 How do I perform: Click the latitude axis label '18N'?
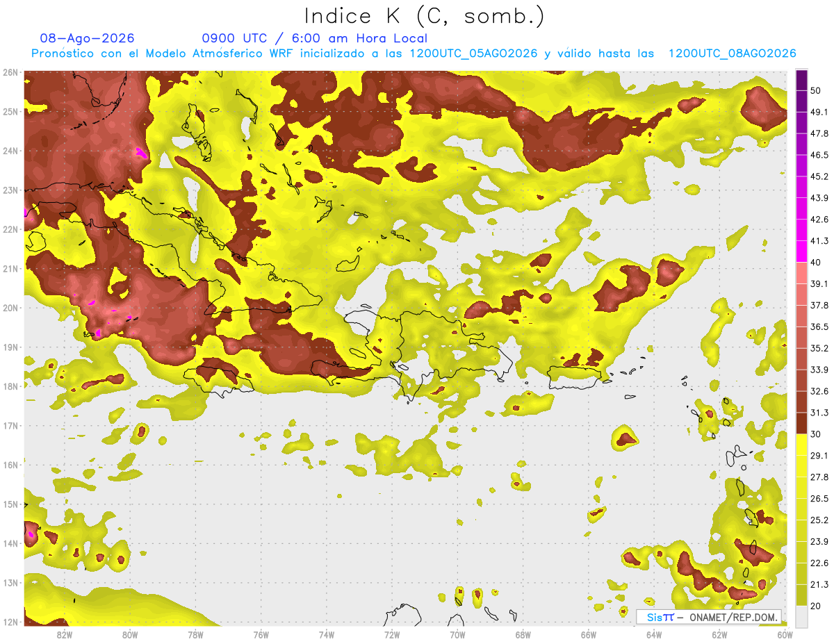click(10, 386)
